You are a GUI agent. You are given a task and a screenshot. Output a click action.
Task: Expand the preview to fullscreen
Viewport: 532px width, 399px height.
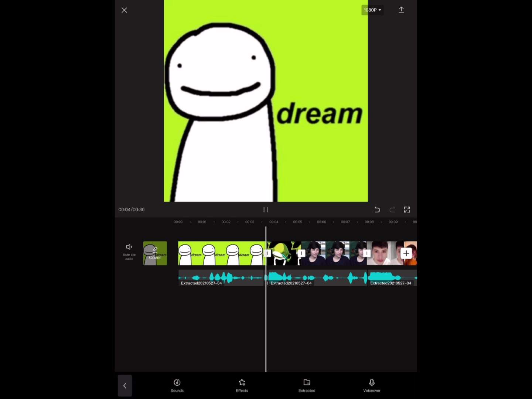(407, 209)
